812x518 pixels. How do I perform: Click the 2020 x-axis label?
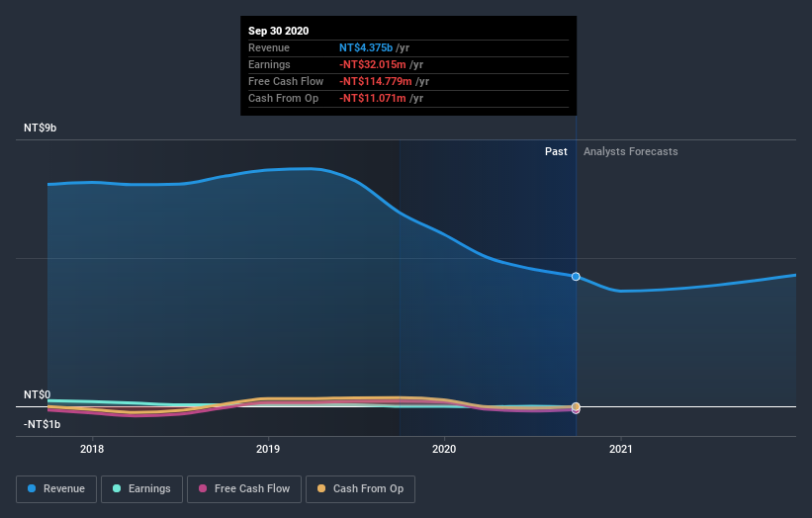click(444, 449)
